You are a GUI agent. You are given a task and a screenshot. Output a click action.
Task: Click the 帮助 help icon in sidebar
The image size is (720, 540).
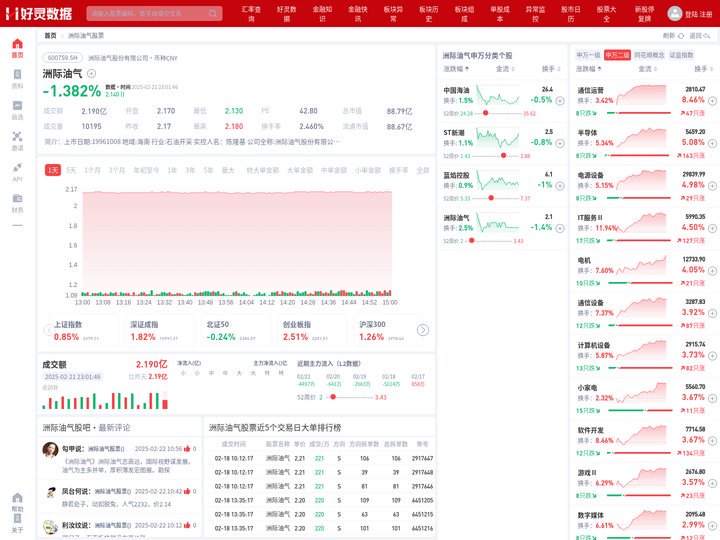point(17,498)
